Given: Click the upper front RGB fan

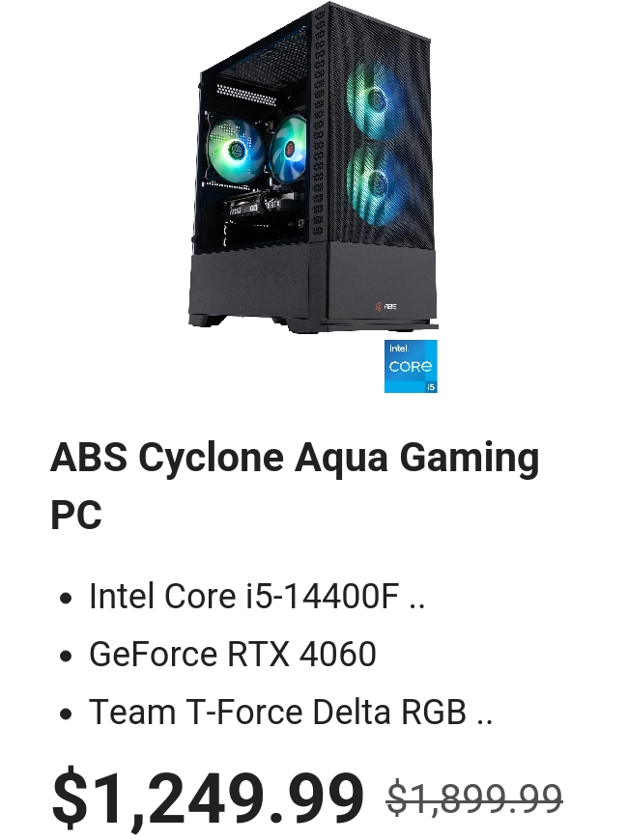Looking at the screenshot, I should click(376, 98).
